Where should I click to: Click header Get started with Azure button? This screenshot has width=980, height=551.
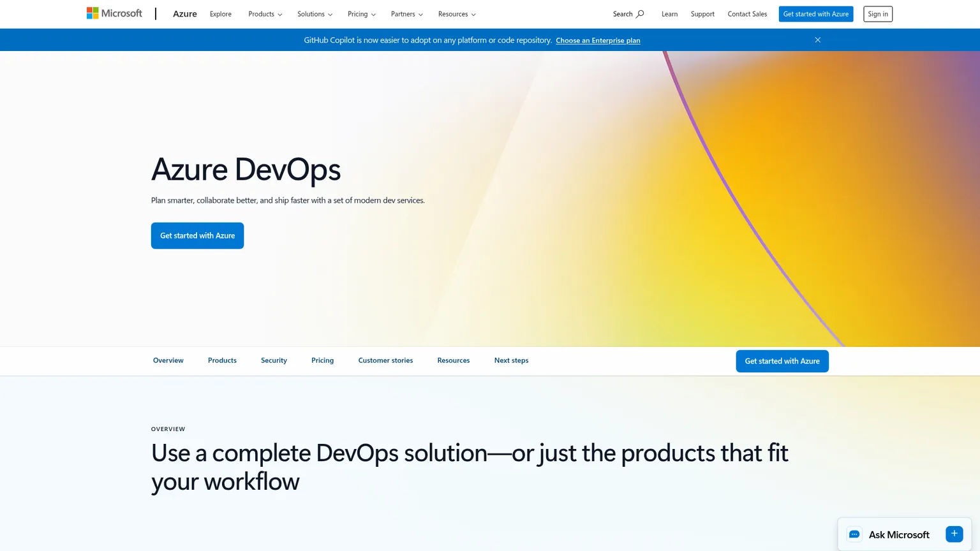[816, 14]
